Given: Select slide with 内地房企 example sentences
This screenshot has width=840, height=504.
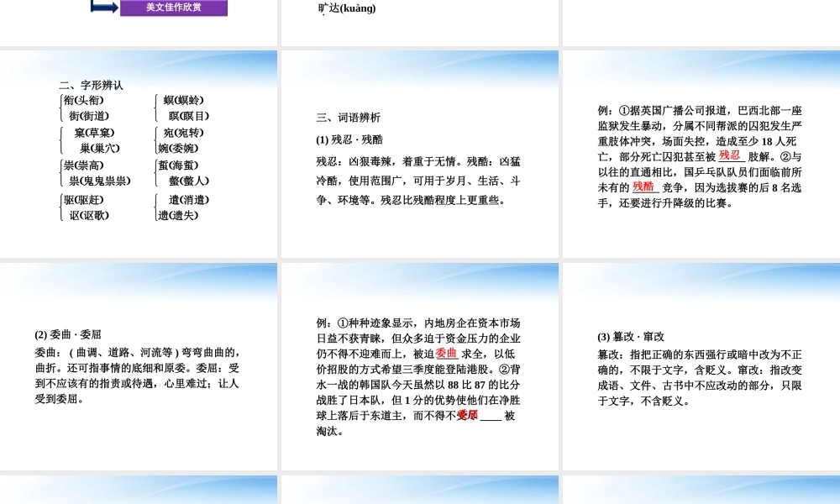Looking at the screenshot, I should pos(419,366).
